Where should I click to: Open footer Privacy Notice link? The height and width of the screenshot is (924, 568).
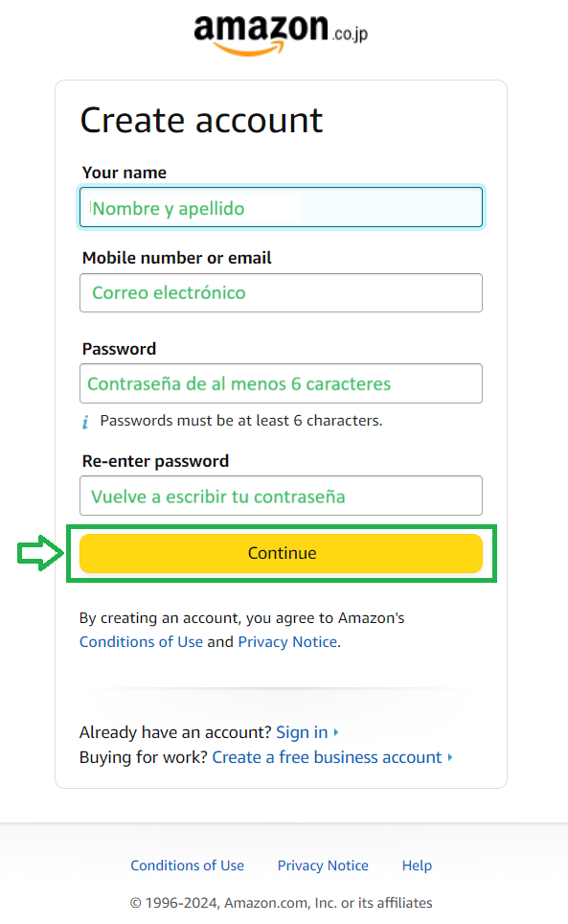tap(323, 866)
